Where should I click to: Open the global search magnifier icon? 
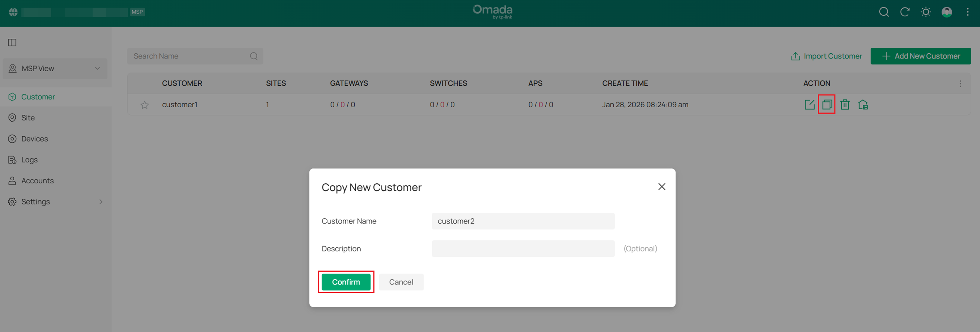884,12
